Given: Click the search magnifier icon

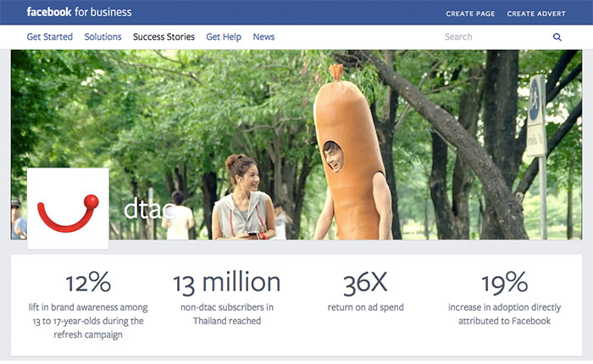Looking at the screenshot, I should pos(557,37).
